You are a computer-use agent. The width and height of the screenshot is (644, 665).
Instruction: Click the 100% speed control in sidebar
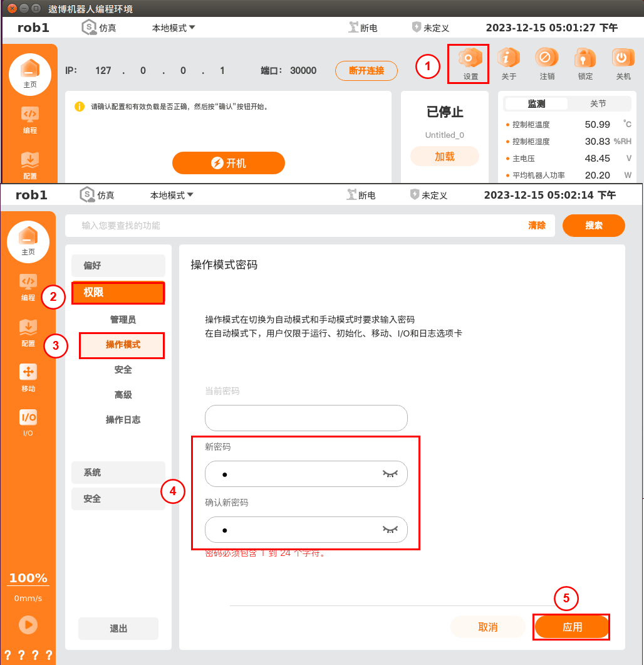pos(28,578)
